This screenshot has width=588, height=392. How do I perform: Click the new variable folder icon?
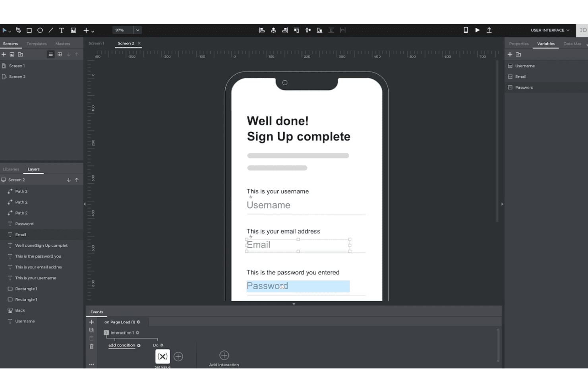click(518, 54)
